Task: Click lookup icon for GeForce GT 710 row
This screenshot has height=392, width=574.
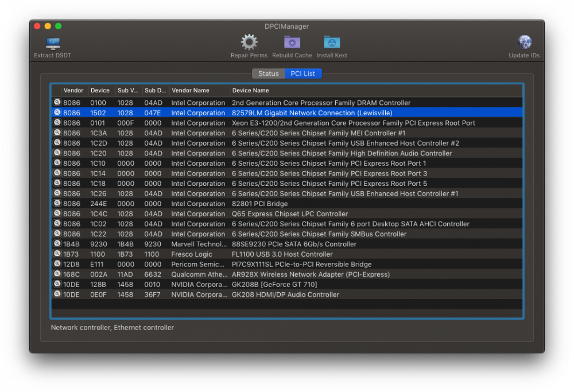Action: [57, 284]
